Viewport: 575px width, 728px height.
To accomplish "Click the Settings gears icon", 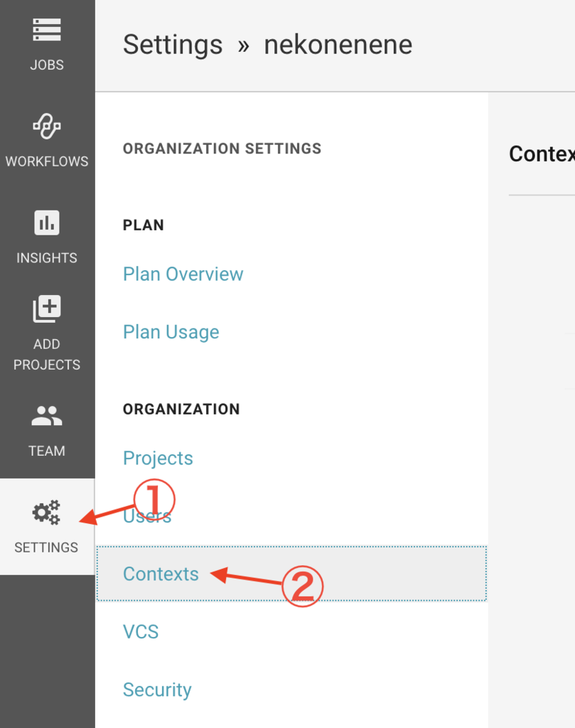I will pos(47,513).
